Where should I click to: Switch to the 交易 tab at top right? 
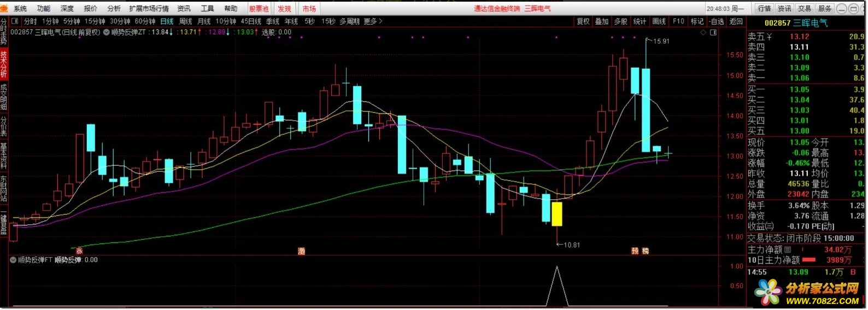pos(805,8)
